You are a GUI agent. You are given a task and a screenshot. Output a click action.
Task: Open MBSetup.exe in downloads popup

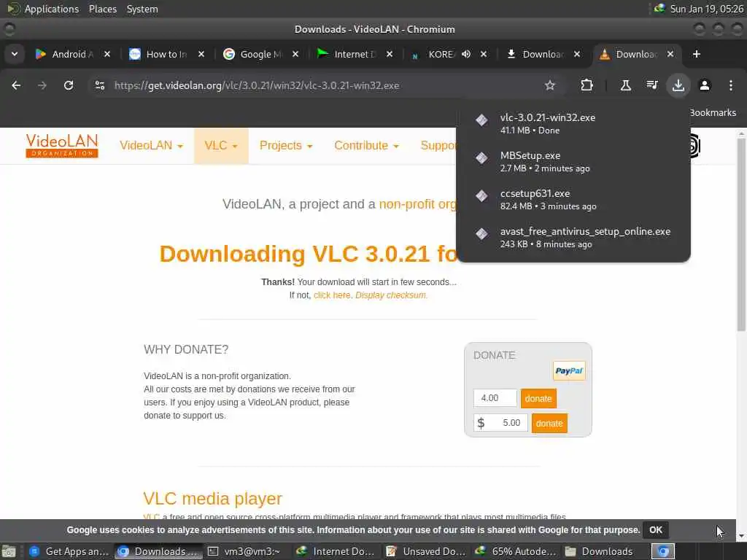tap(573, 161)
